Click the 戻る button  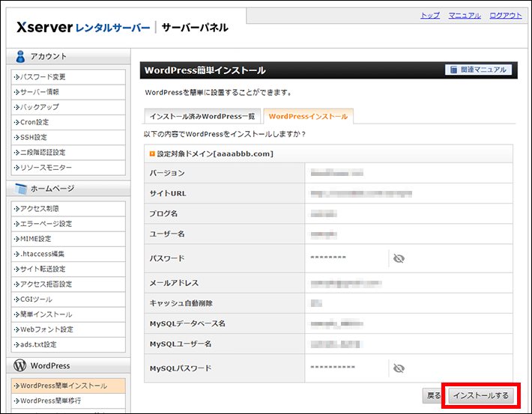(433, 395)
